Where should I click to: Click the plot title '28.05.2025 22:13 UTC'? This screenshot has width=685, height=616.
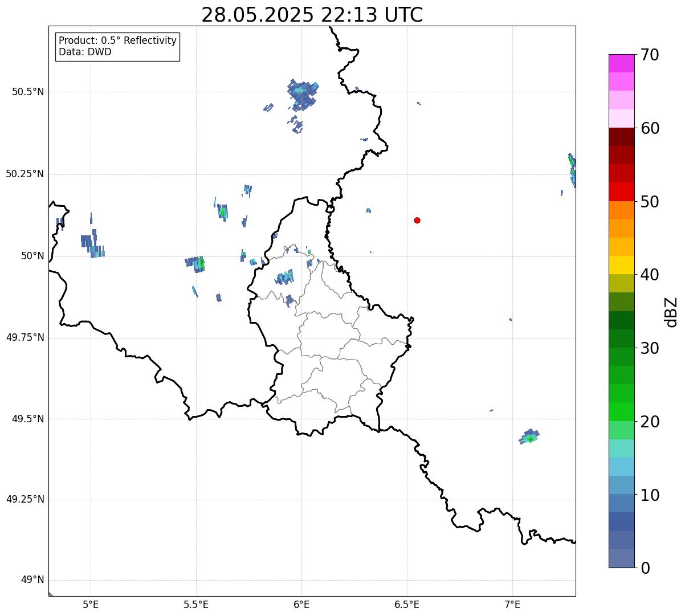(312, 15)
